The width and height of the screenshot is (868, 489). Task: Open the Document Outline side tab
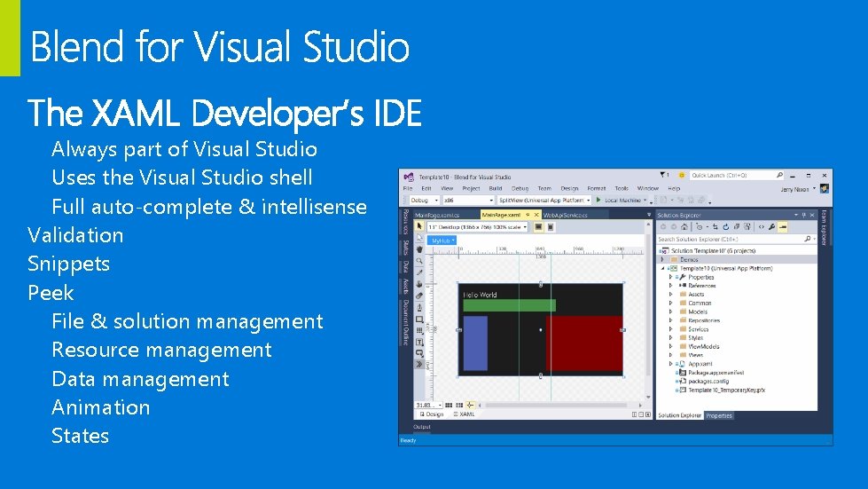[x=406, y=322]
